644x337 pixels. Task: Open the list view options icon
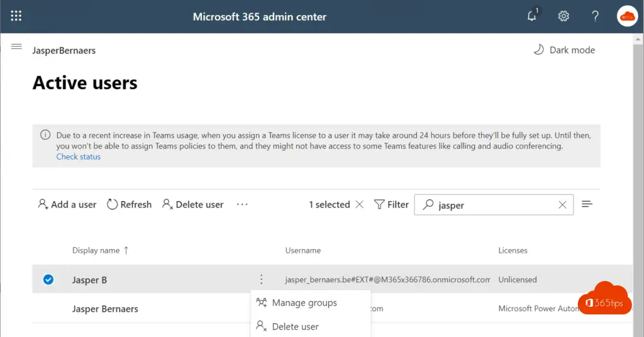[x=587, y=204]
